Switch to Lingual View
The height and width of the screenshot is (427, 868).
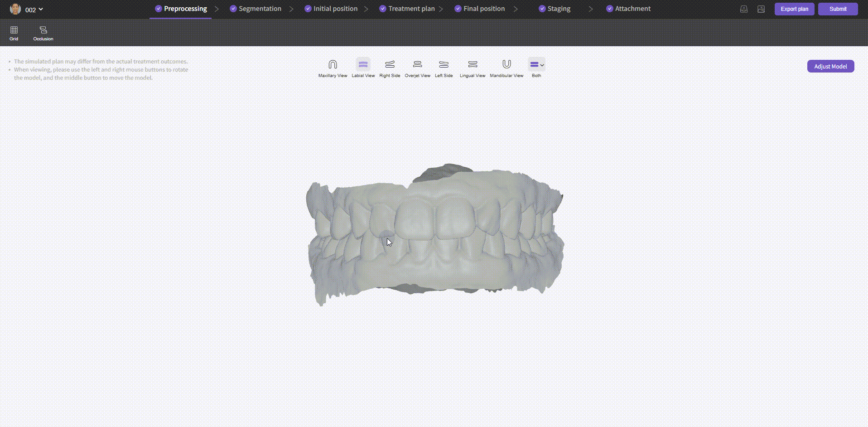click(473, 68)
